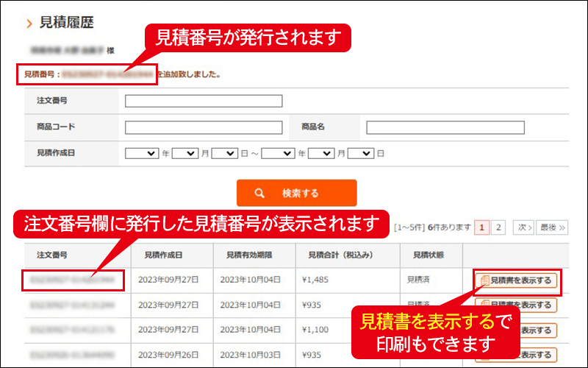Click the order number in the ¥1,100 row

point(71,328)
